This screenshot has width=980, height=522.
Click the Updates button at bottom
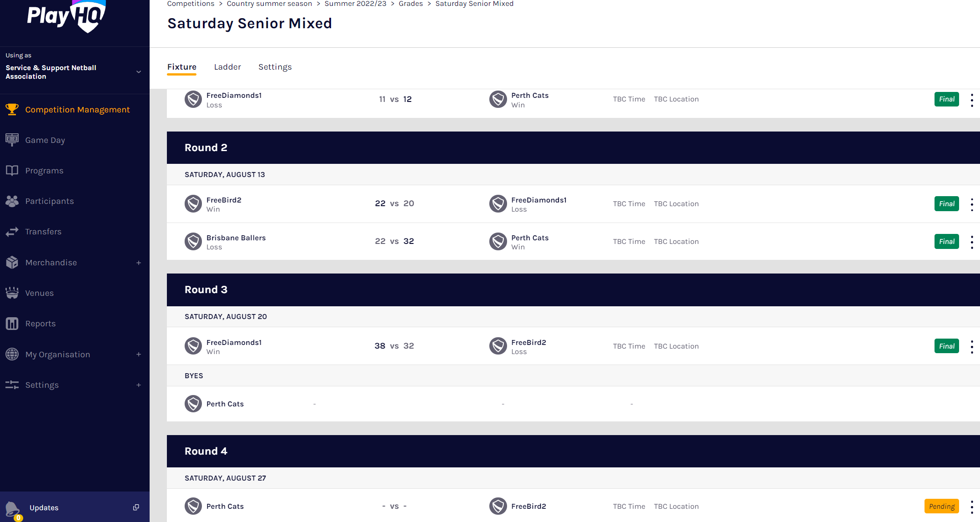[44, 507]
